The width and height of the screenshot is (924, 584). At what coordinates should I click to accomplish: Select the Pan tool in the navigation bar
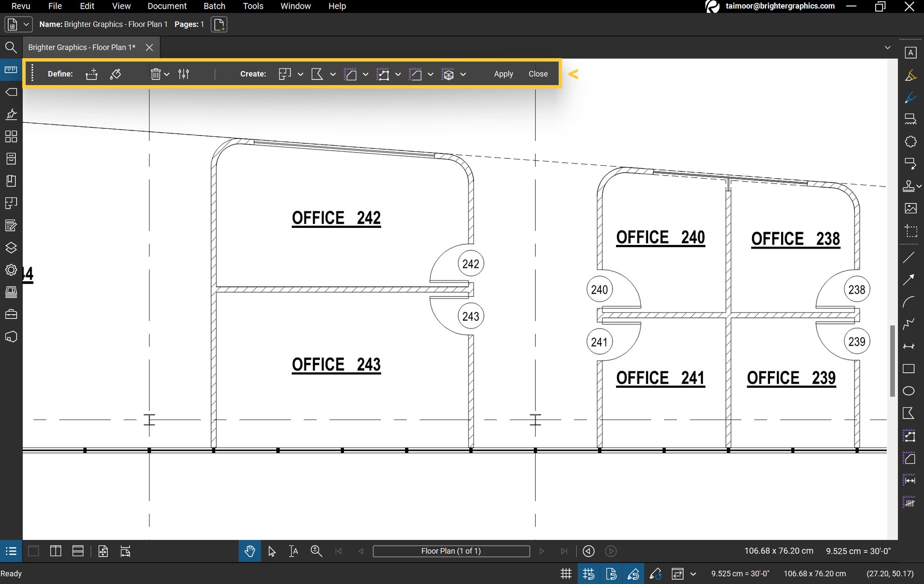[x=250, y=551]
